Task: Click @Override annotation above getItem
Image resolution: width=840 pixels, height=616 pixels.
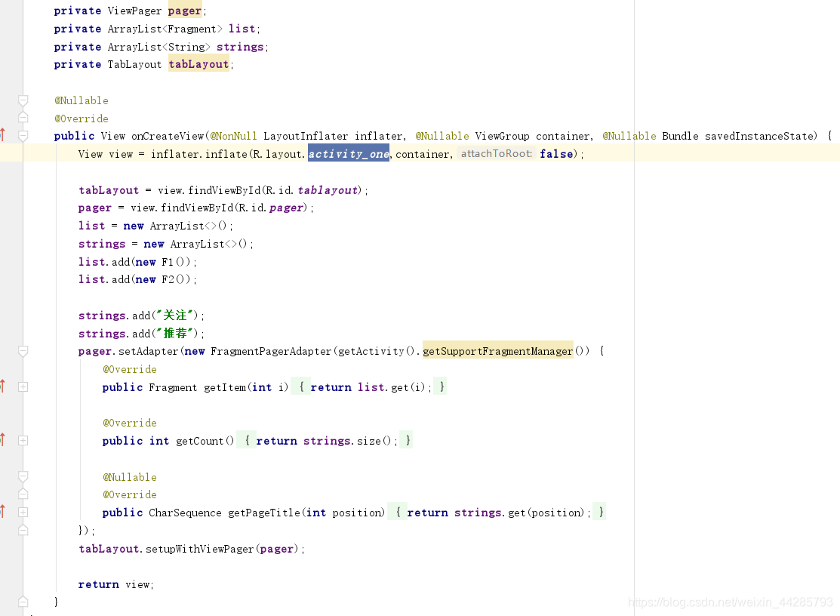Action: coord(130,370)
